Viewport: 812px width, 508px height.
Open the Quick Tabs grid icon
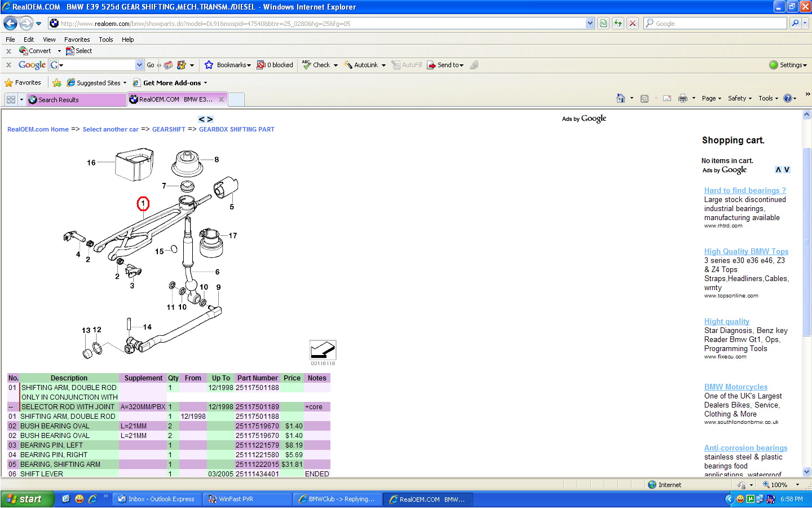[x=11, y=99]
